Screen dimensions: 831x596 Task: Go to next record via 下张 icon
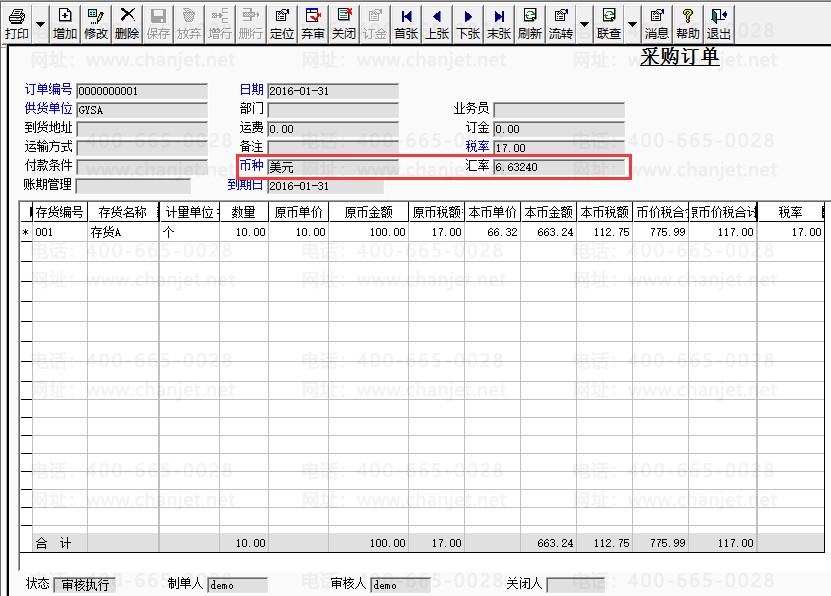tap(467, 22)
